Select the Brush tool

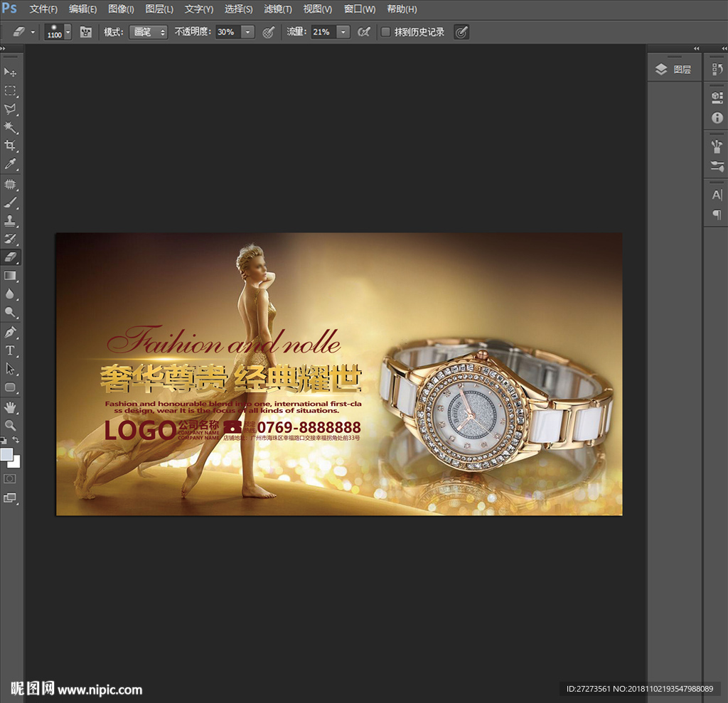[x=10, y=203]
